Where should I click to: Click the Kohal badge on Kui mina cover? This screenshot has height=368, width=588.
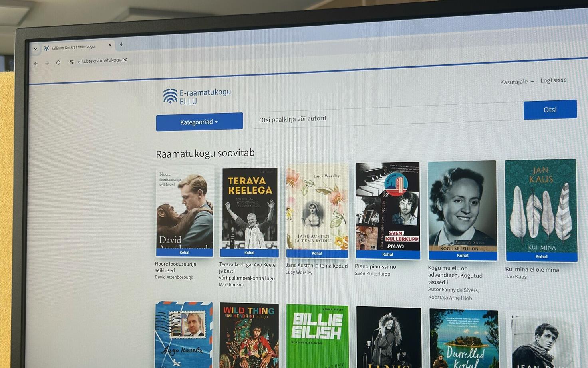542,257
